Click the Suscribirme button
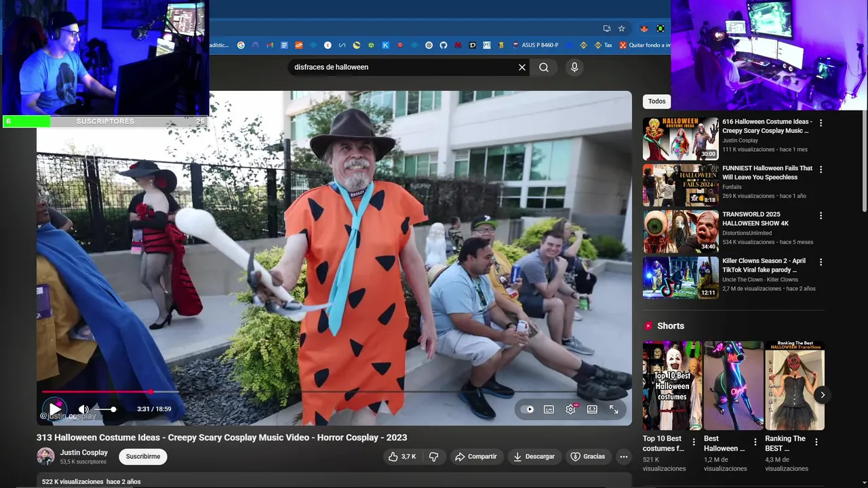The width and height of the screenshot is (868, 488). (143, 457)
